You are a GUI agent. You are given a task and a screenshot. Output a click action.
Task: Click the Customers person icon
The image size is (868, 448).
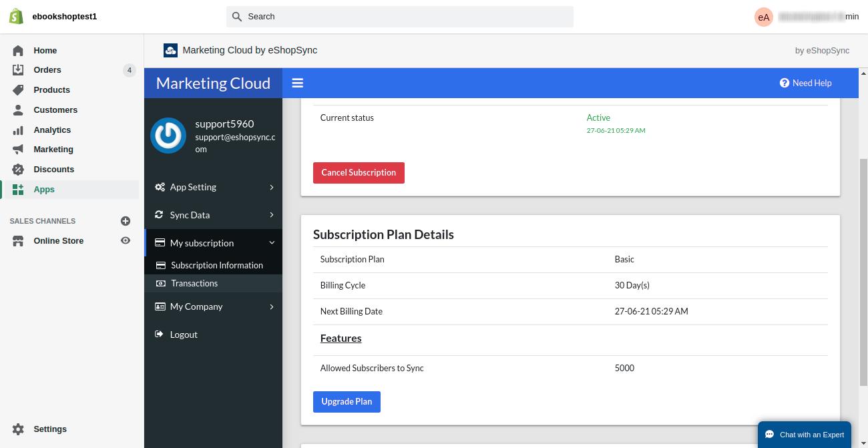18,110
